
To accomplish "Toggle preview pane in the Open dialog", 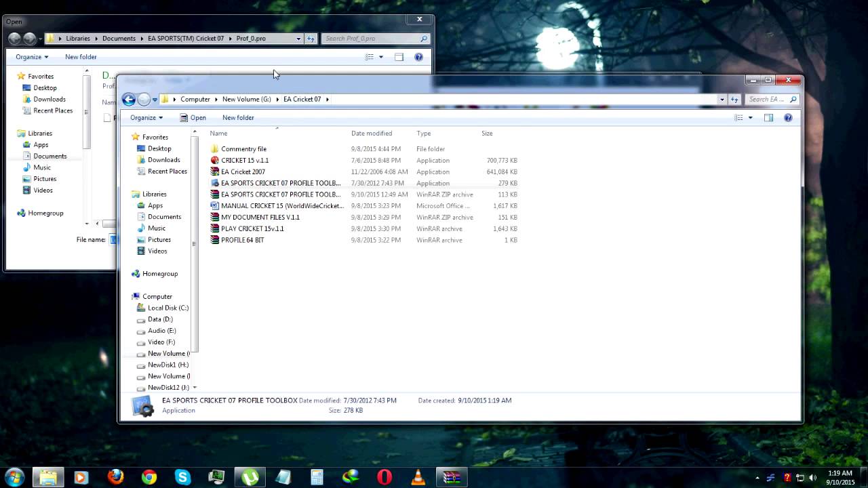I will point(399,57).
